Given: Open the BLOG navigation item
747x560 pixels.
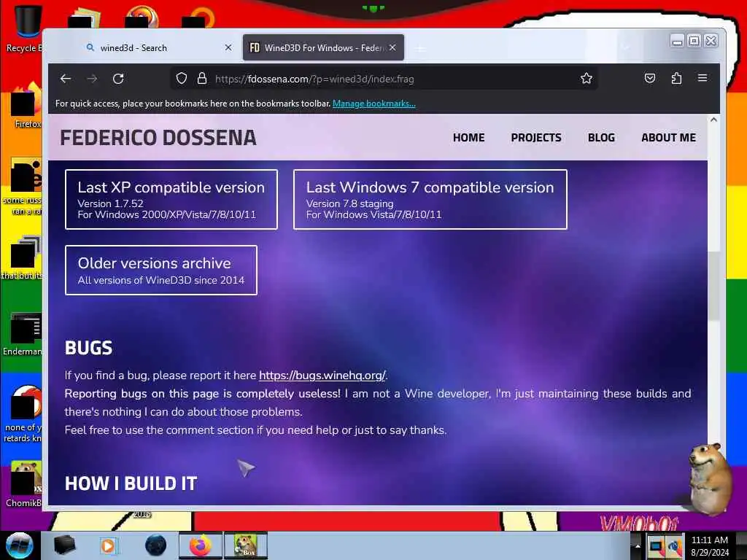Looking at the screenshot, I should pyautogui.click(x=601, y=138).
